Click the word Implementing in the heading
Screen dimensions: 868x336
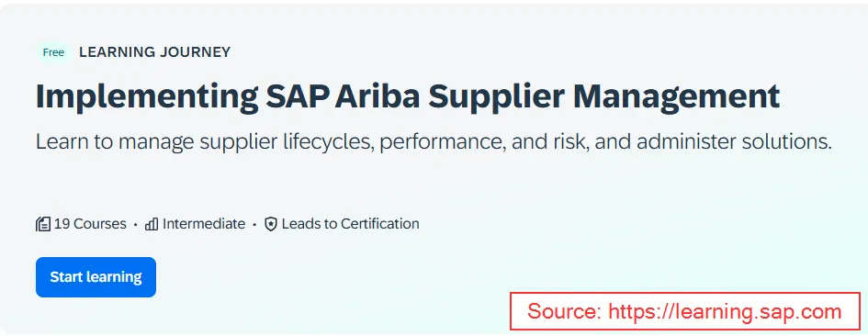click(147, 96)
